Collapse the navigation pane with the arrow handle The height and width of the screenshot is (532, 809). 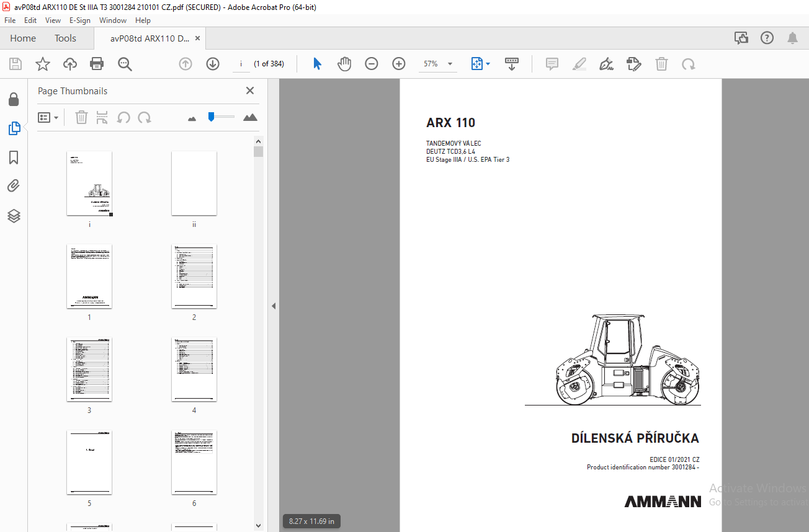[x=274, y=306]
